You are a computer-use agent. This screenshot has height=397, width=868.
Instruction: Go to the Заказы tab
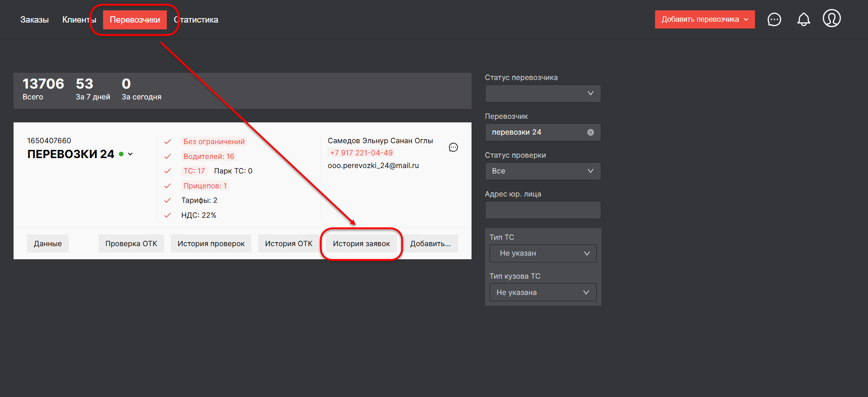coord(34,20)
